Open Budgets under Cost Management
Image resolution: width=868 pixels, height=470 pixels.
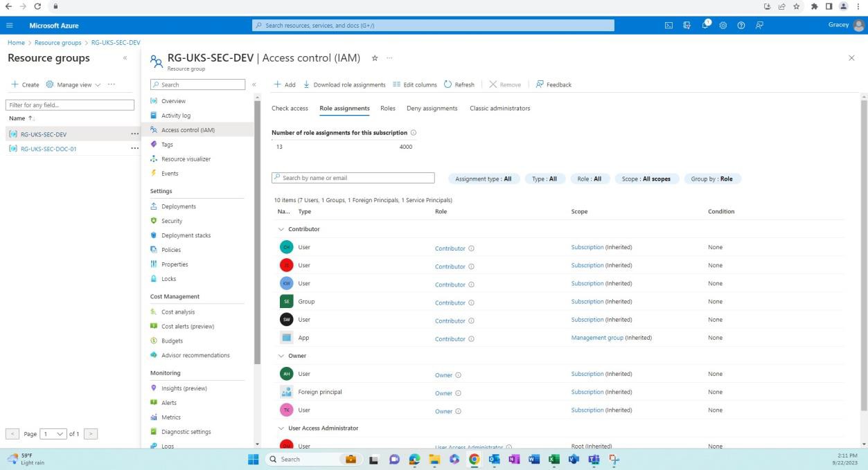[x=171, y=341]
